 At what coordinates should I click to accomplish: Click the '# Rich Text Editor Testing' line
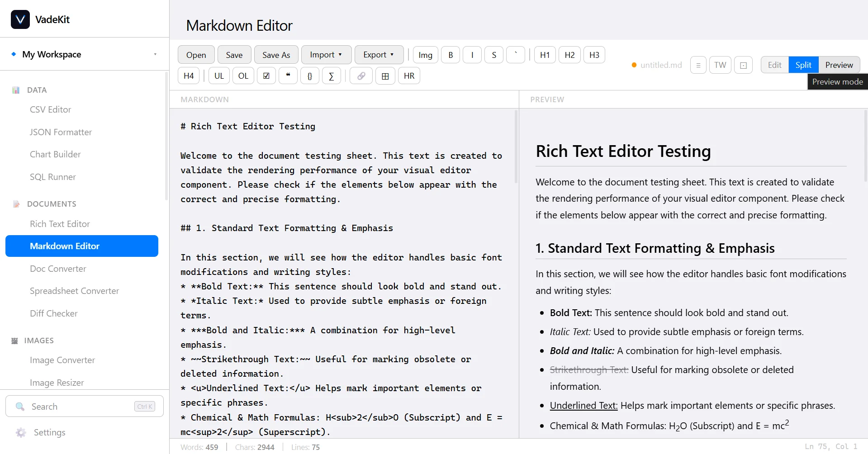click(248, 126)
